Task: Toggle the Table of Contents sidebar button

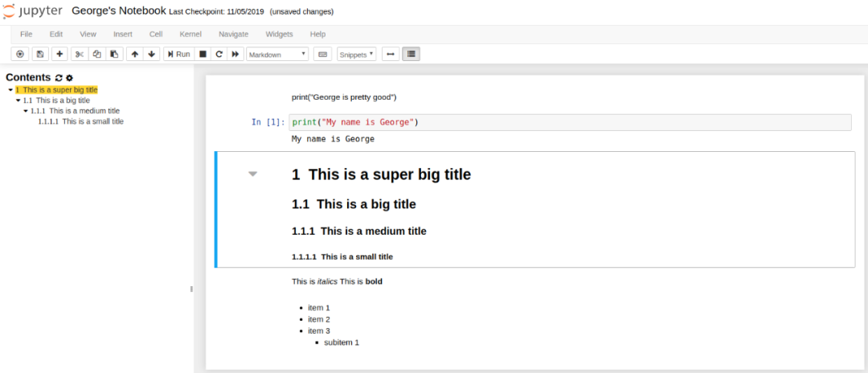Action: [411, 54]
